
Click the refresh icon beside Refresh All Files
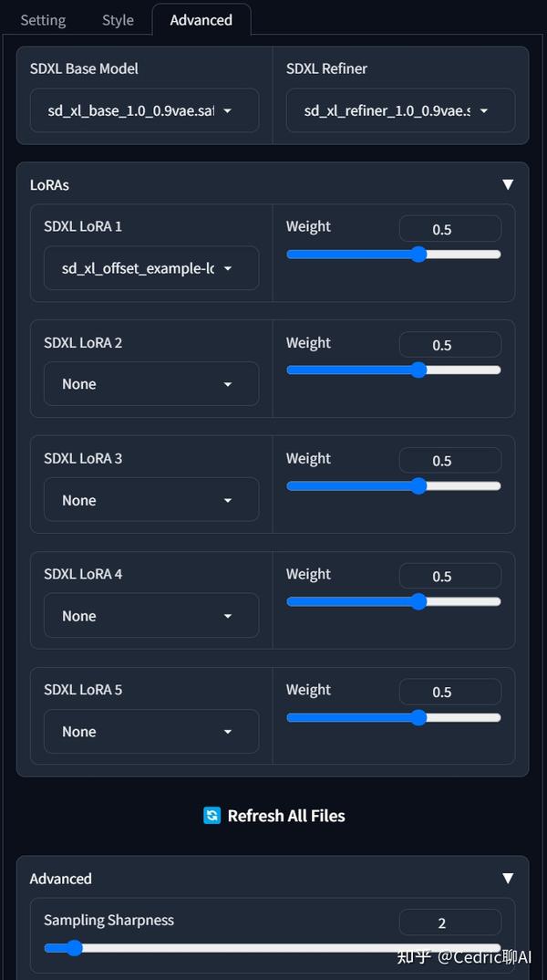[212, 816]
